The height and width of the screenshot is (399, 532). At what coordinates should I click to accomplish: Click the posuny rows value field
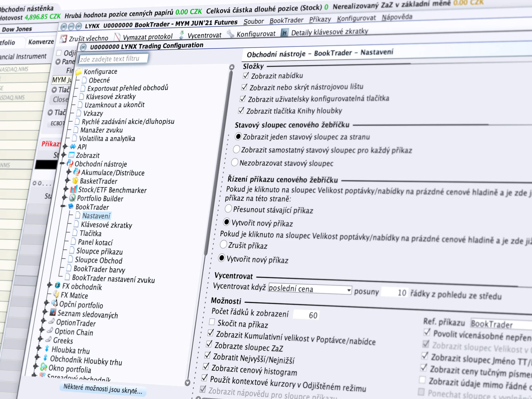tap(394, 292)
